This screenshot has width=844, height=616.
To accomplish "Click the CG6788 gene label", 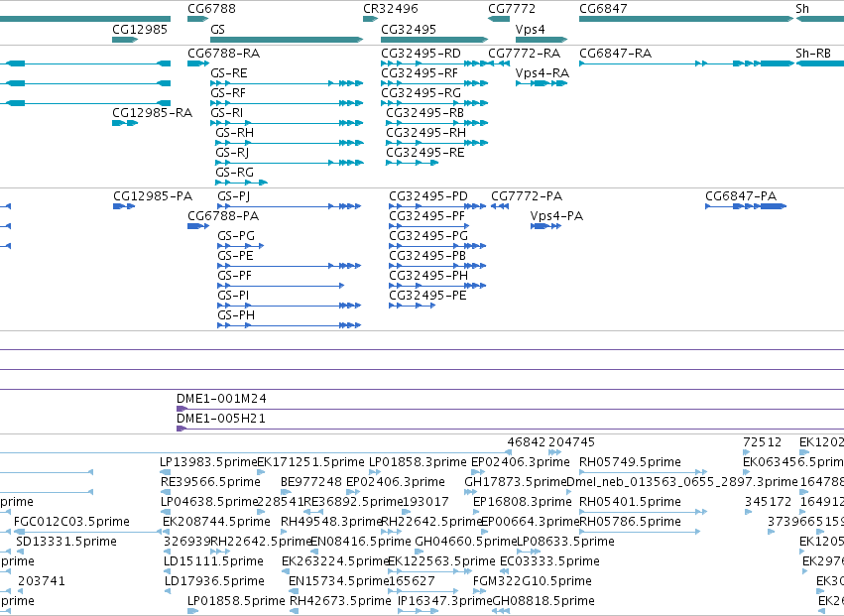I will 211,9.
